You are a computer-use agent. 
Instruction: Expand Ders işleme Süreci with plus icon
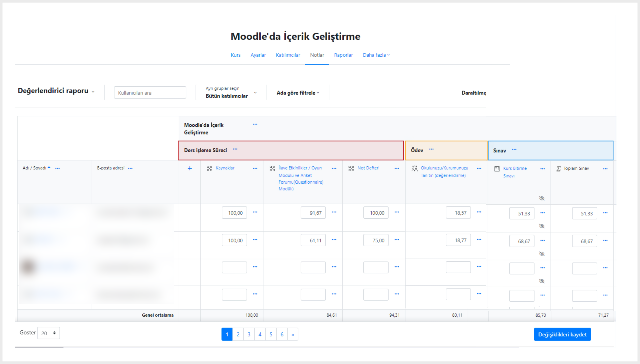(190, 168)
